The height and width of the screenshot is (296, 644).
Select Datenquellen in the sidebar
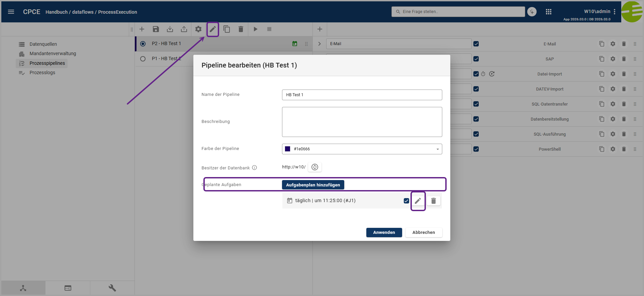tap(43, 44)
